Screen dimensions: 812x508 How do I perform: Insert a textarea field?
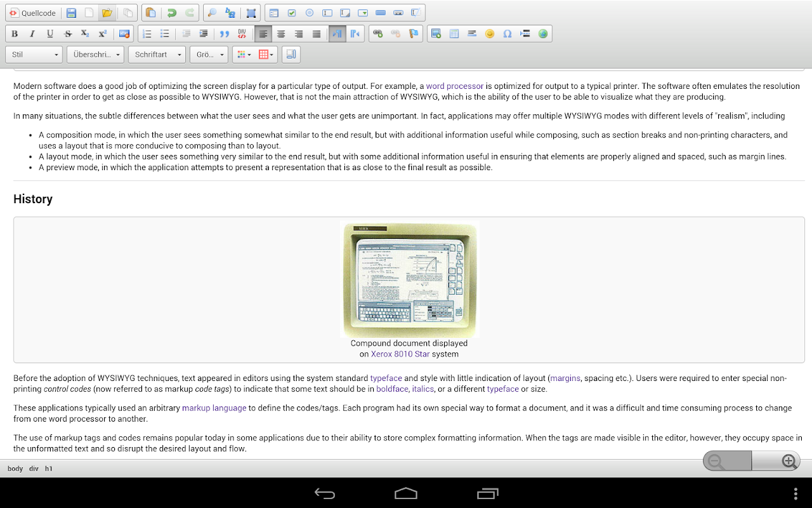(345, 13)
